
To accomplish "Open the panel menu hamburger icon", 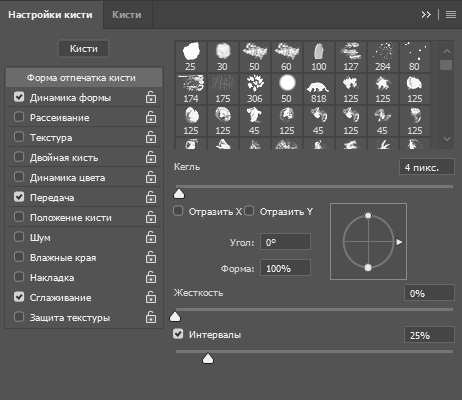I will (x=451, y=15).
